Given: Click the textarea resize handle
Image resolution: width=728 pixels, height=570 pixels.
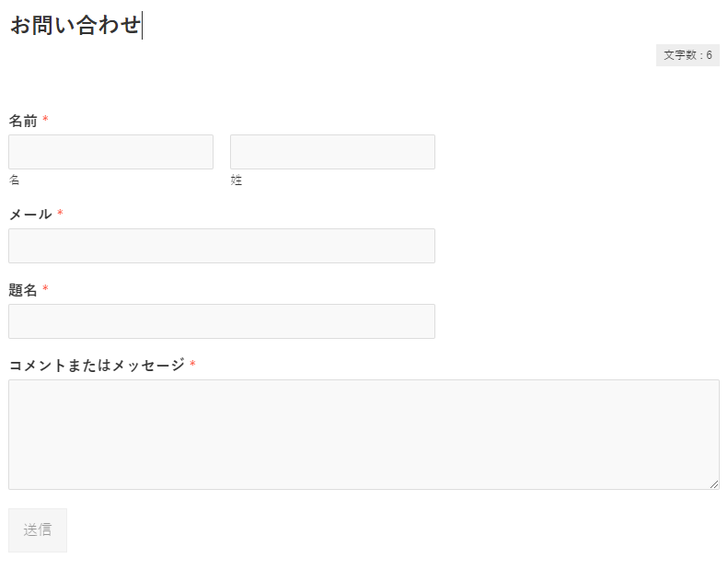Looking at the screenshot, I should (714, 484).
